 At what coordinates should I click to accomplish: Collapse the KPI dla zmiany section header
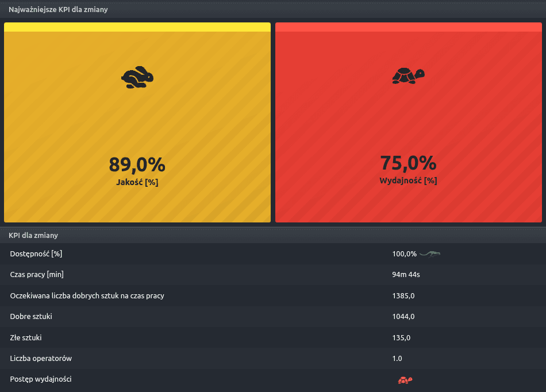pyautogui.click(x=33, y=235)
